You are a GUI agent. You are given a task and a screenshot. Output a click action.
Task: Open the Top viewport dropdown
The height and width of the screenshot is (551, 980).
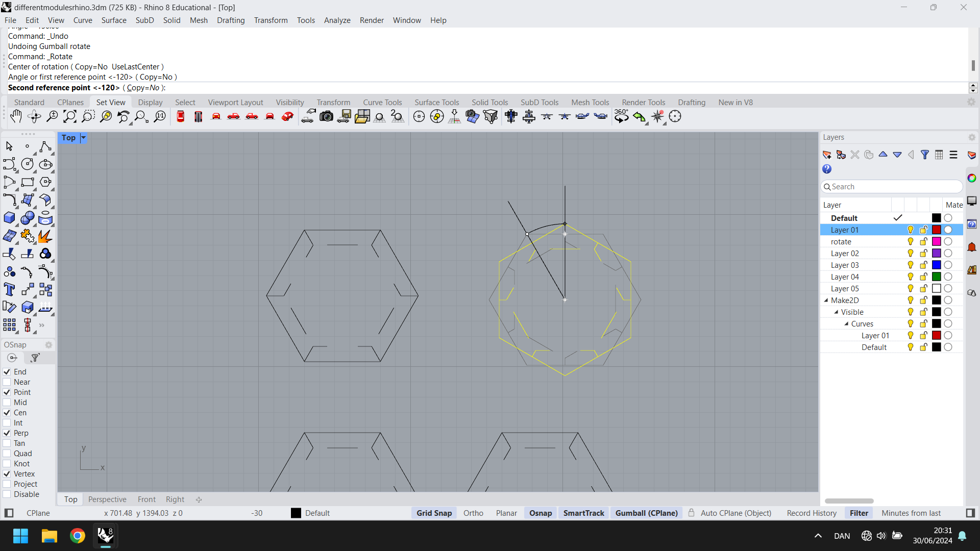coord(83,137)
